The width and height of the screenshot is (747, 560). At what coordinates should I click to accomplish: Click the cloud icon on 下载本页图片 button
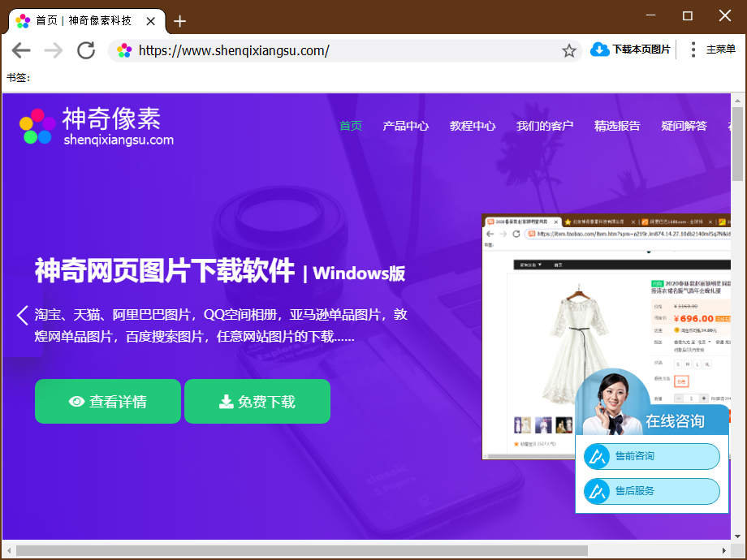[x=599, y=50]
